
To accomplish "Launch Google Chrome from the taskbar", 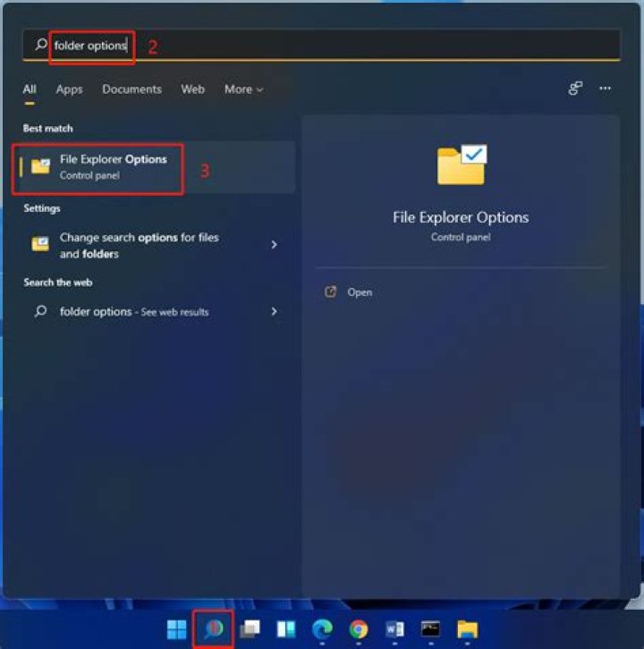I will [359, 629].
